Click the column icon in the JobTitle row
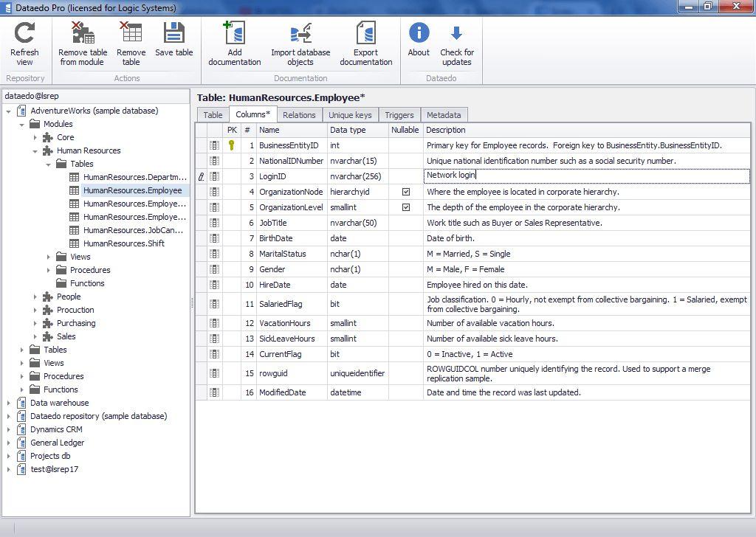 pyautogui.click(x=215, y=223)
